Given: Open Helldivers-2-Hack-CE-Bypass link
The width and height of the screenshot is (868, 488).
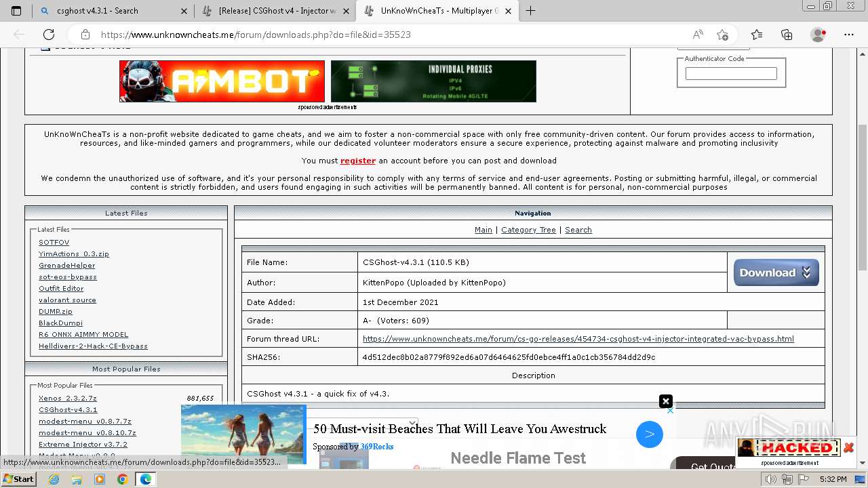Looking at the screenshot, I should pos(93,346).
